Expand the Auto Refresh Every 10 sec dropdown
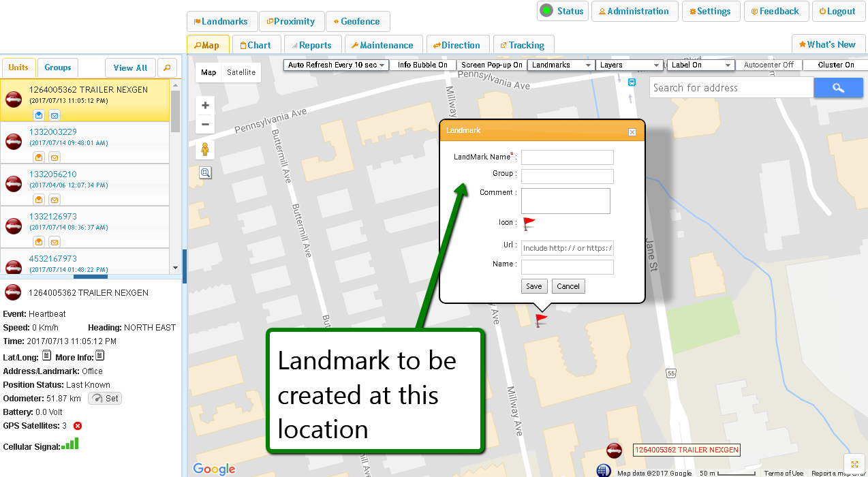The height and width of the screenshot is (477, 868). [337, 65]
